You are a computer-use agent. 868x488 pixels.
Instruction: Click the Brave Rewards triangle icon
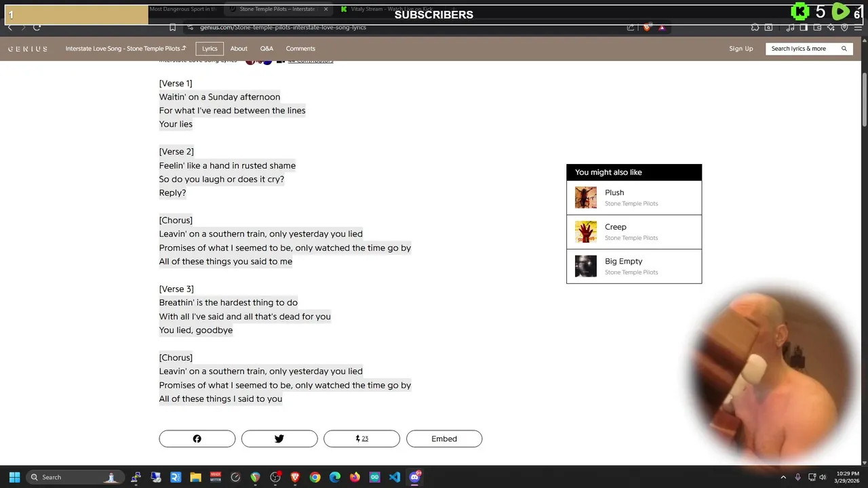[x=662, y=27]
